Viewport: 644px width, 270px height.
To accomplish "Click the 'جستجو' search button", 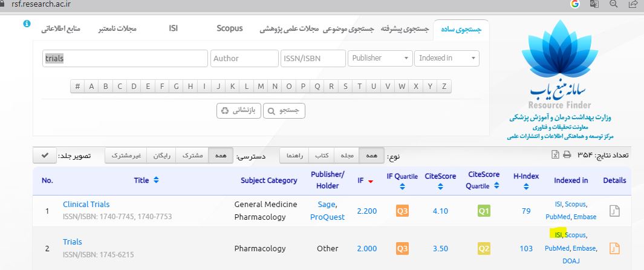I will click(x=284, y=111).
